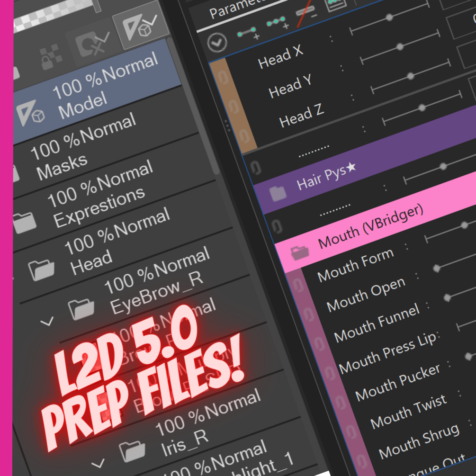Select the Head Z parameter
Screen dimensions: 476x476
tap(301, 116)
